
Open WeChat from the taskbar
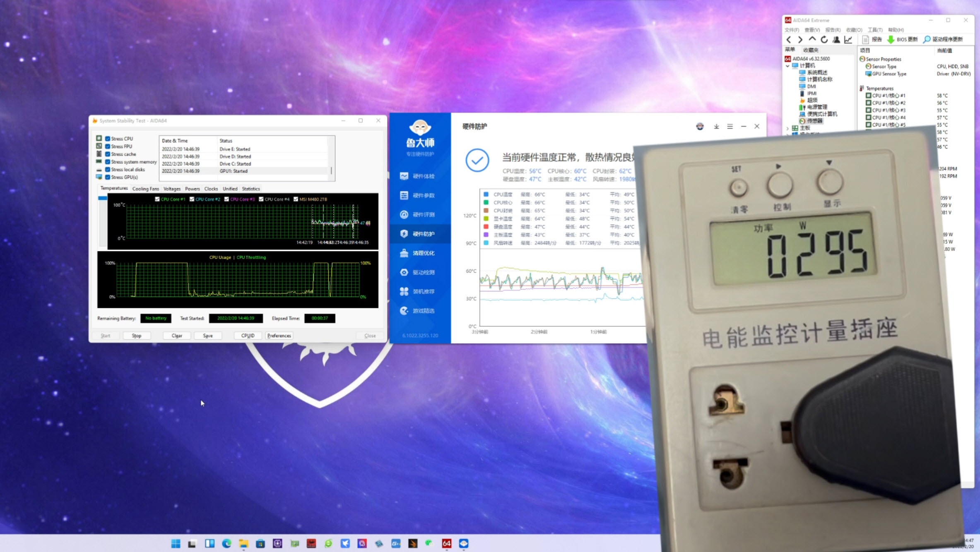(429, 543)
